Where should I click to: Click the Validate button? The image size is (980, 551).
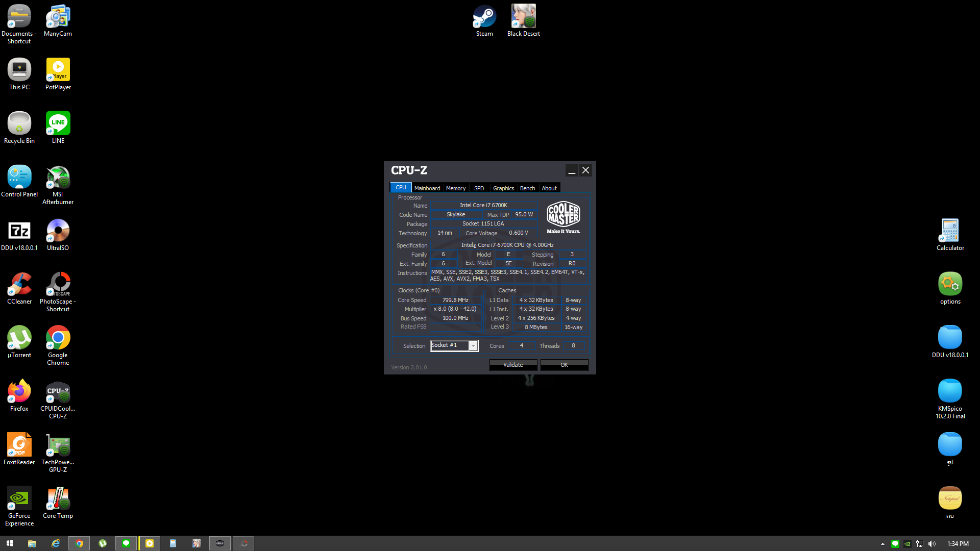tap(513, 365)
